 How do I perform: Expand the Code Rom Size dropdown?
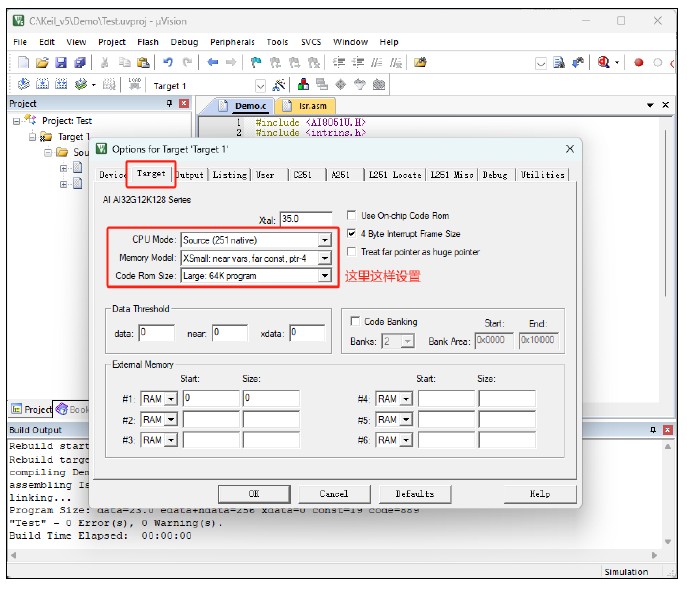pyautogui.click(x=324, y=276)
